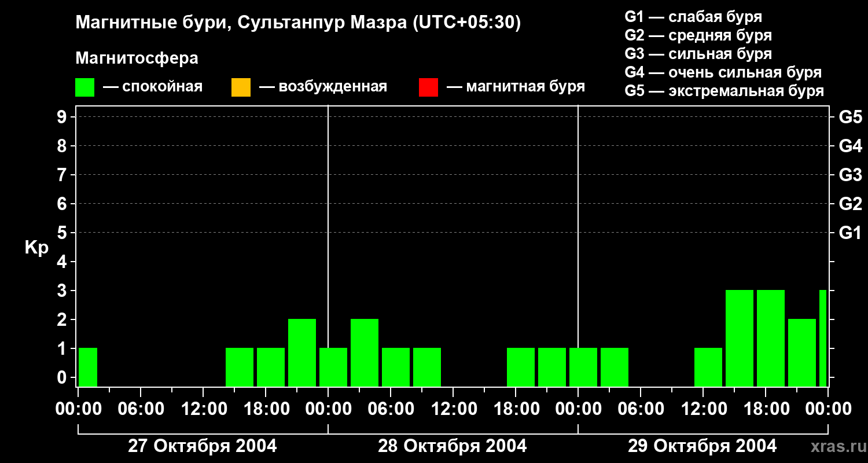Select the 'G4 — очень сильная буря' description line
868x463 pixels.
723,72
